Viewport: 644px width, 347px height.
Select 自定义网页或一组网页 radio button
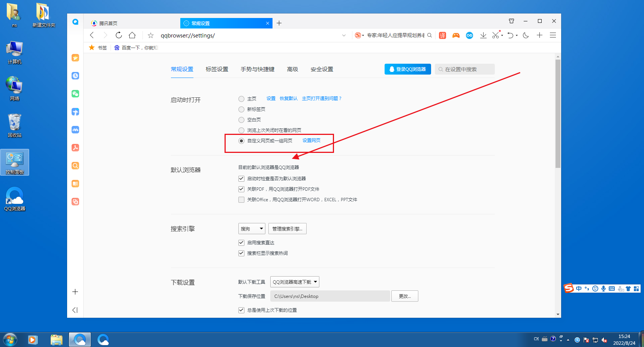pos(241,141)
